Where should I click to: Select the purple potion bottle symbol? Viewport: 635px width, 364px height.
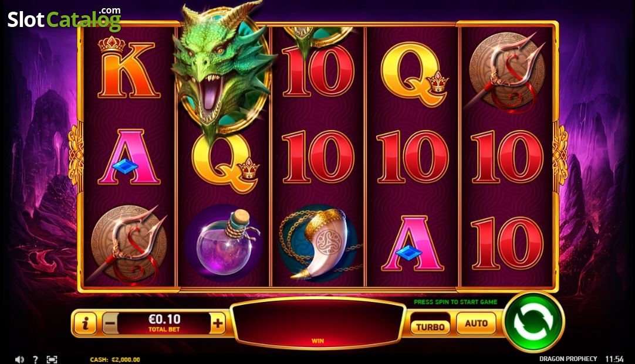click(x=225, y=243)
